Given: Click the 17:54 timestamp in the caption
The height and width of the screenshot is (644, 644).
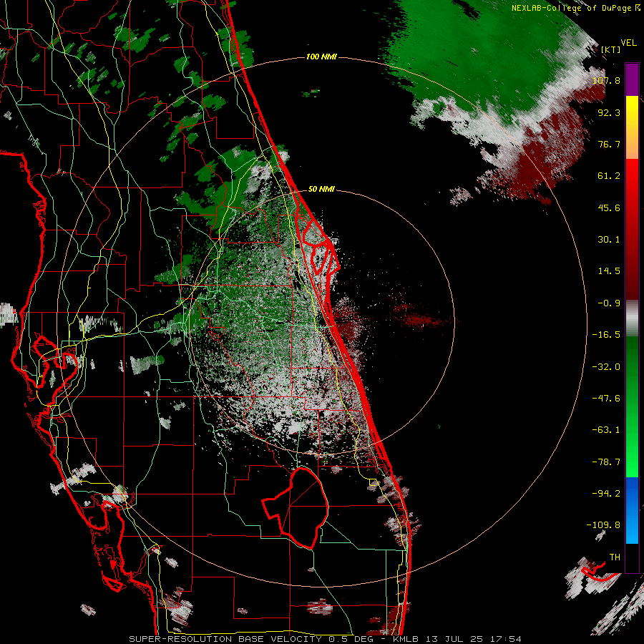Looking at the screenshot, I should coord(507,639).
